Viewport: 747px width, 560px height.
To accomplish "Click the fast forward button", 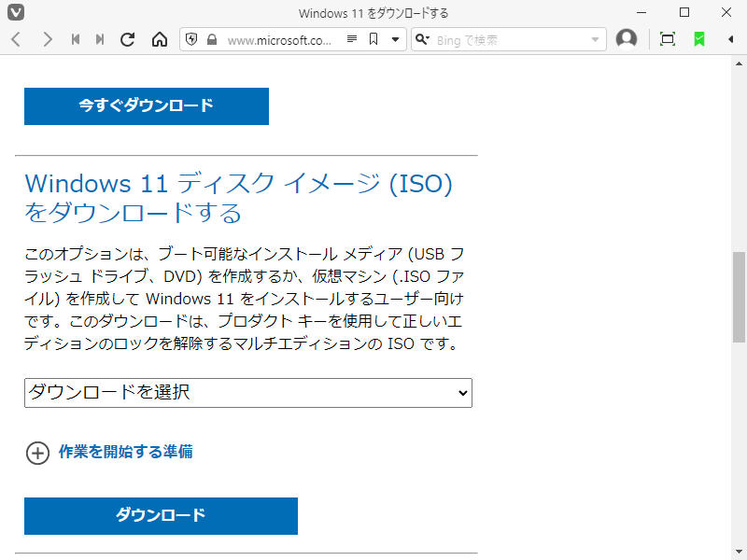I will pyautogui.click(x=100, y=39).
